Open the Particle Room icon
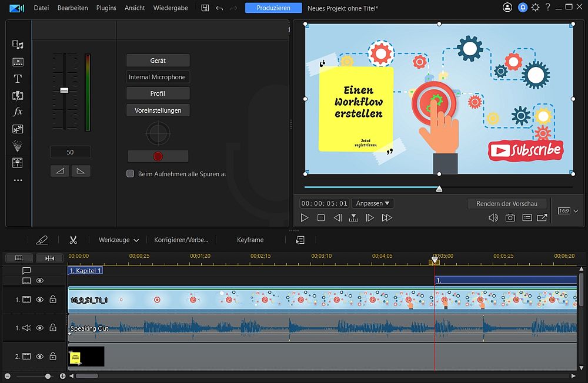The image size is (588, 383). (18, 146)
